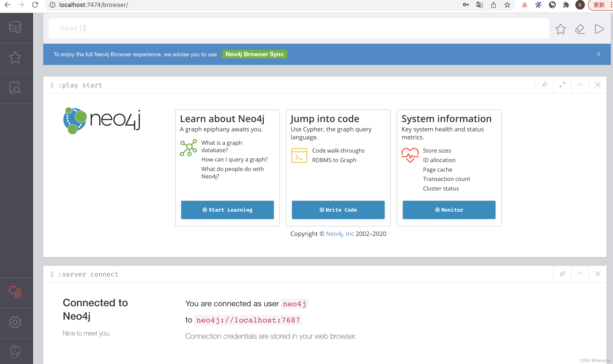Click the graph/molecule sidebar icon
The width and height of the screenshot is (613, 364).
15,351
